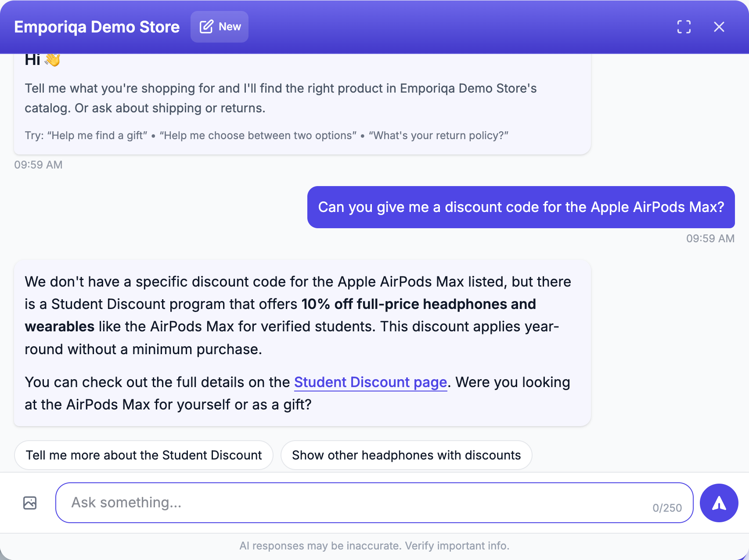Click the user's AirPods Max discount message
The height and width of the screenshot is (560, 749).
point(521,207)
